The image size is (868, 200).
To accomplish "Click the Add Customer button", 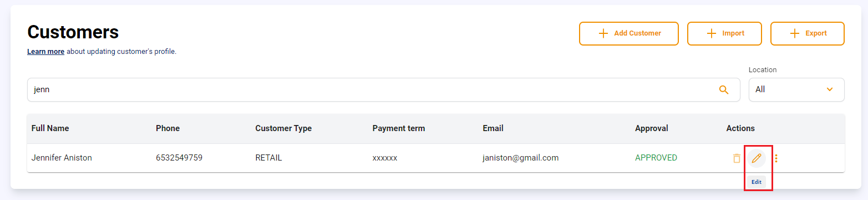I will point(629,33).
